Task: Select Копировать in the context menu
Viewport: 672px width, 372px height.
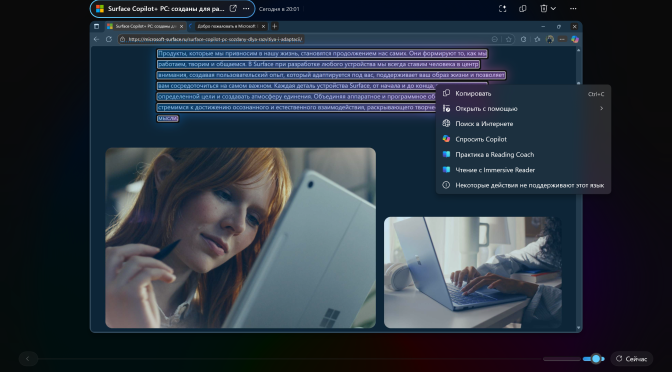Action: coord(523,93)
